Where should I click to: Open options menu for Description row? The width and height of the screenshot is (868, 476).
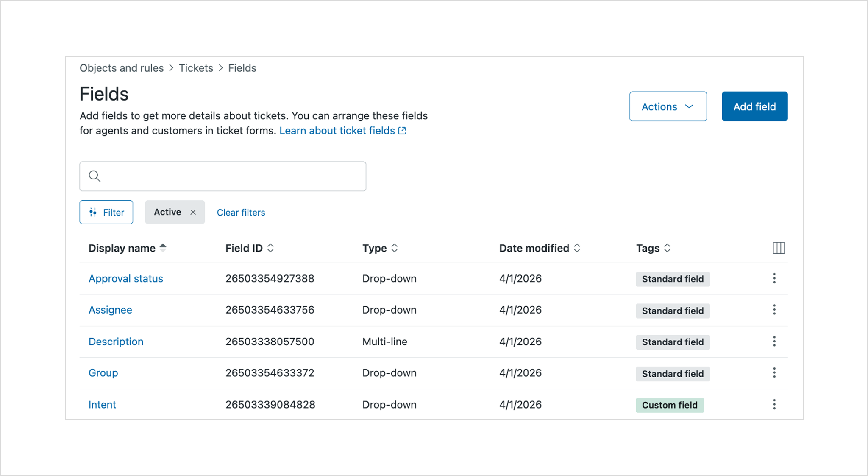pos(774,342)
